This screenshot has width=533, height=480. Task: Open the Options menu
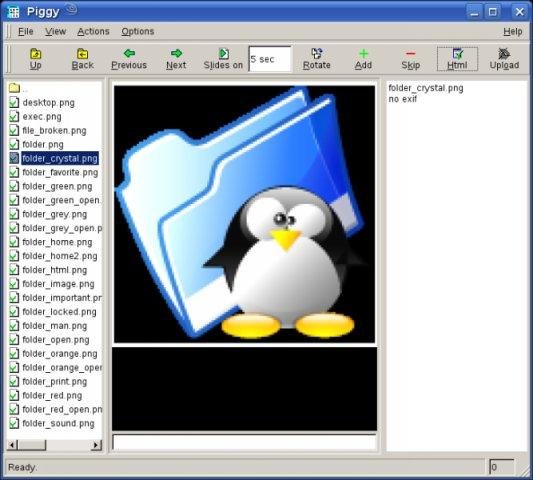[138, 31]
